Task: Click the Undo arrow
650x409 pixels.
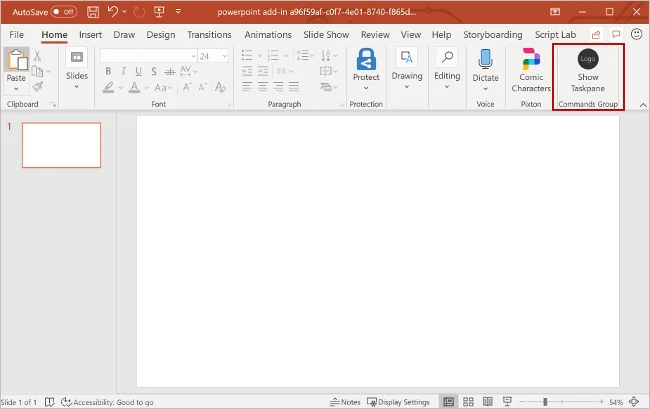Action: tap(113, 12)
